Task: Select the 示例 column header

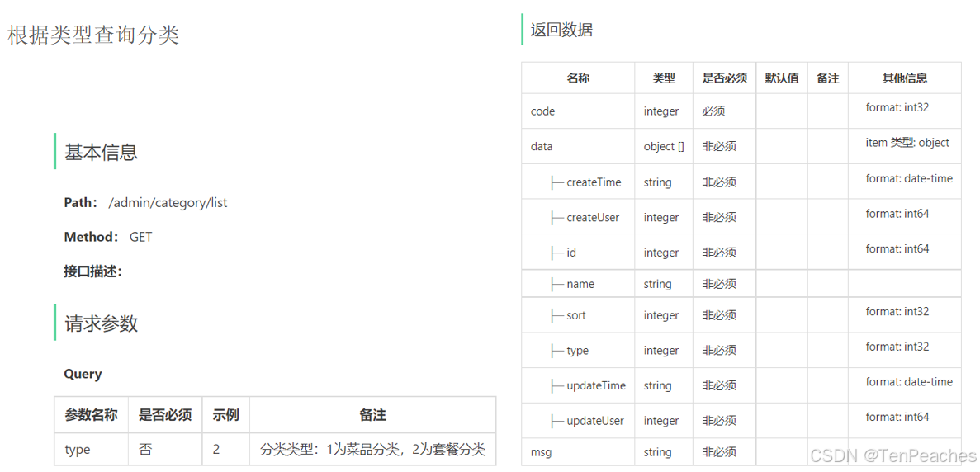Action: [225, 415]
